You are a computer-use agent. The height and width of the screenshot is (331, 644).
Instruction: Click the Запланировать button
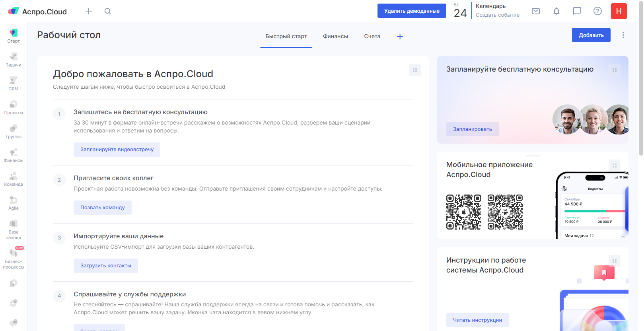click(x=473, y=129)
